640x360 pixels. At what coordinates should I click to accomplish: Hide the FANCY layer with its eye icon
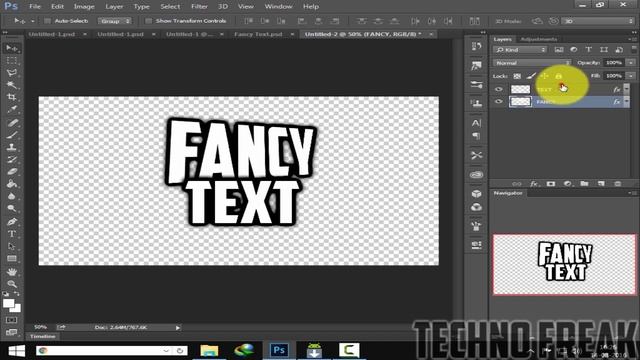(499, 101)
